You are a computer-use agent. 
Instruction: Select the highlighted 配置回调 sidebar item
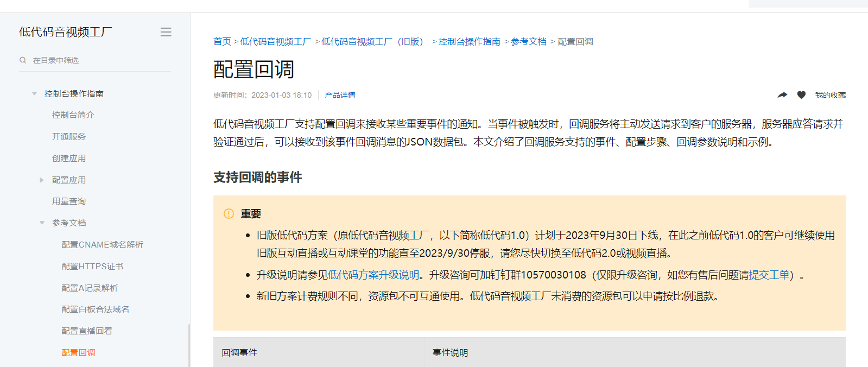tap(78, 353)
